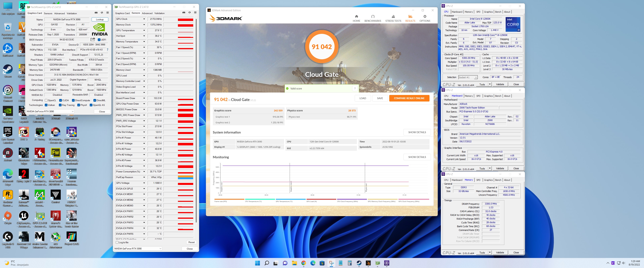Open MSI Afterburner desktop shortcut

tap(56, 240)
